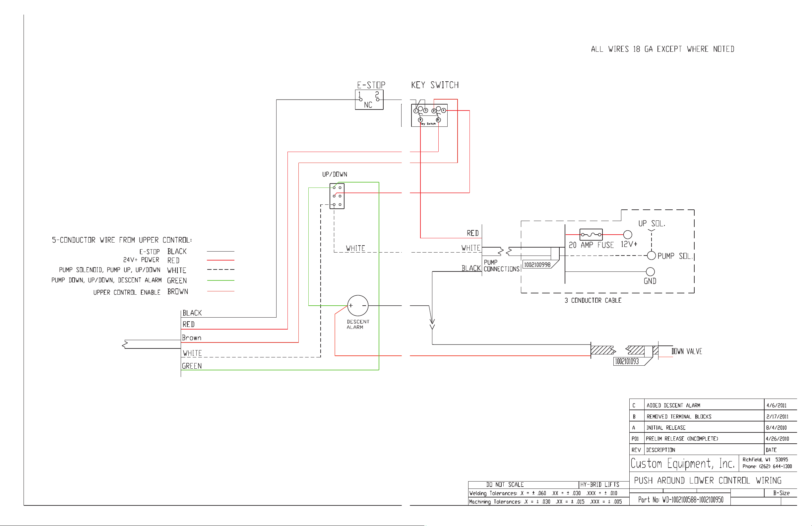Click the '24V+ POWER' legend entry
The width and height of the screenshot is (812, 526).
141,260
